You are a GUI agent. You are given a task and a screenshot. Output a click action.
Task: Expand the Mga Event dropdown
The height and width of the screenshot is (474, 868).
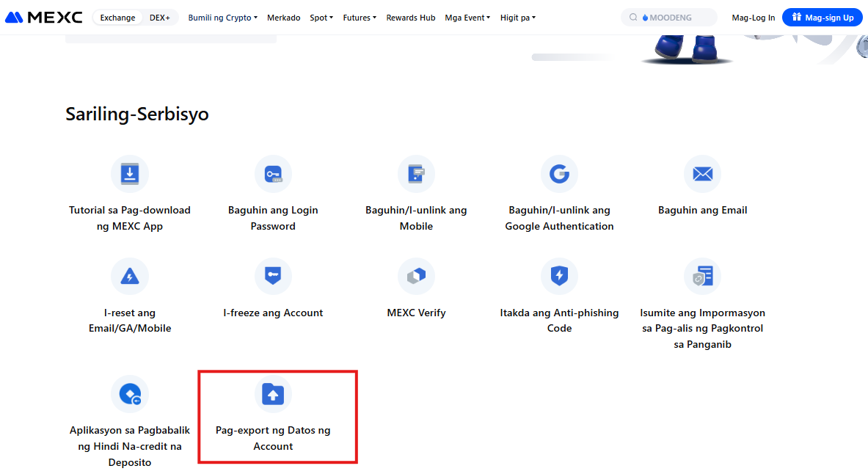[467, 18]
